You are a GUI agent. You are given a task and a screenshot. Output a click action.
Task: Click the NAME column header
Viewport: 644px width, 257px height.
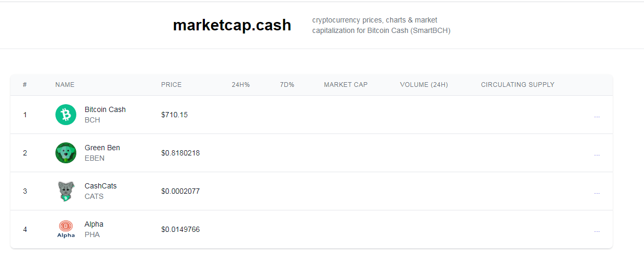coord(65,85)
